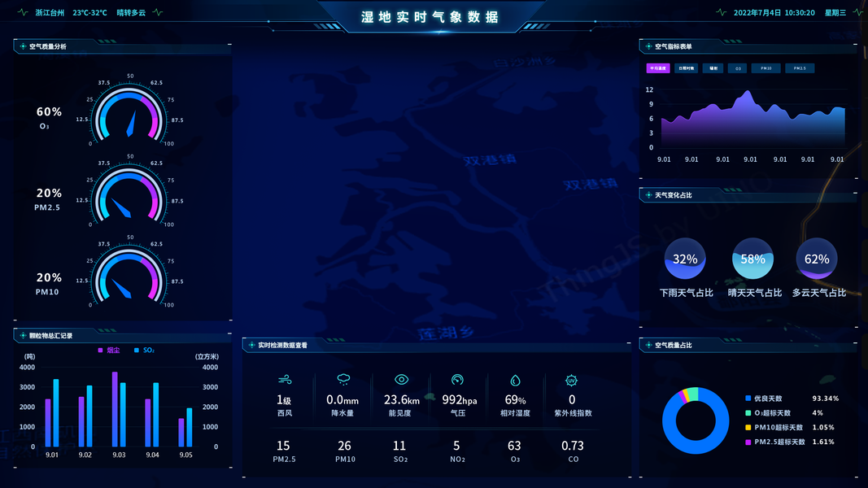Open the PM2.5 tab in 空气指标表单
The image size is (868, 488).
point(800,68)
